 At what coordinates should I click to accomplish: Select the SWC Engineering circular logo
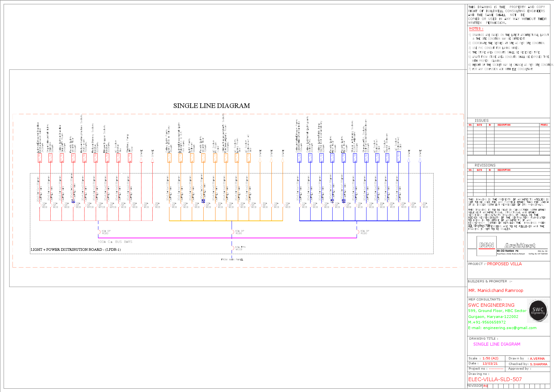pos(537,310)
